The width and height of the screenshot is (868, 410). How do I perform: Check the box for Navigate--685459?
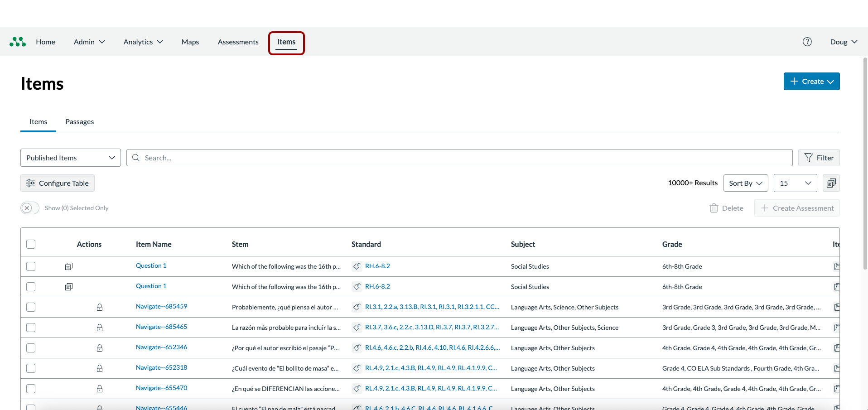31,307
